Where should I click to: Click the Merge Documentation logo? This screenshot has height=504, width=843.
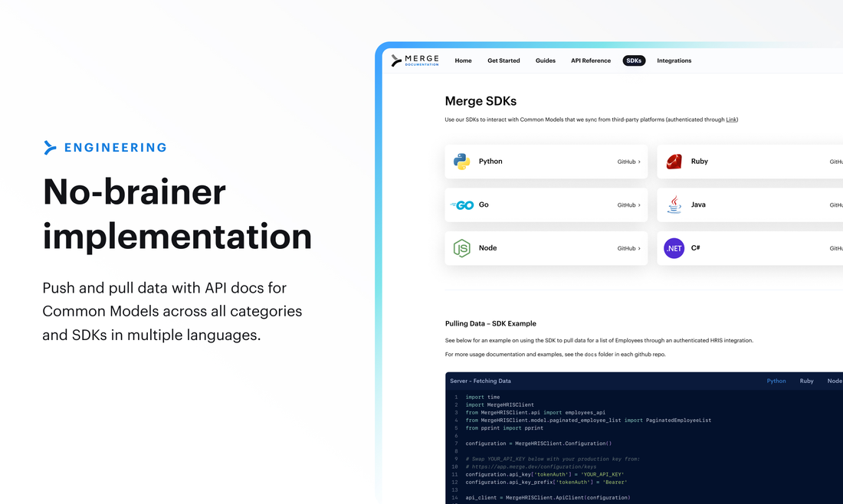tap(414, 60)
